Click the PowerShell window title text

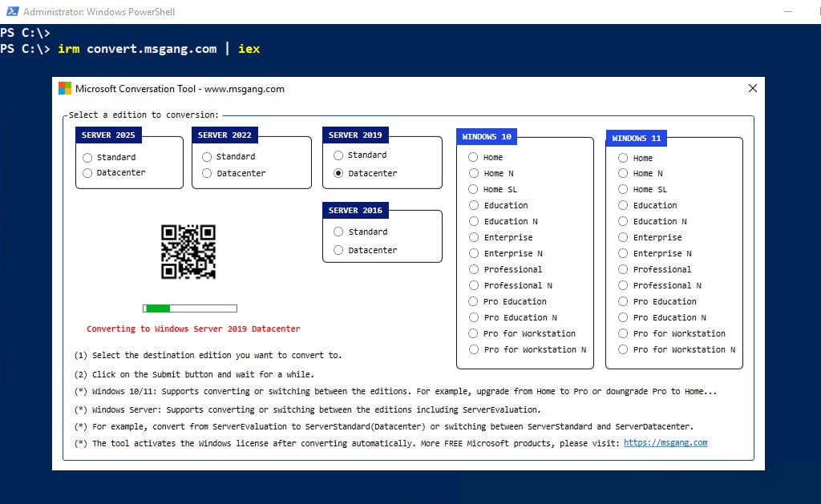[x=99, y=11]
